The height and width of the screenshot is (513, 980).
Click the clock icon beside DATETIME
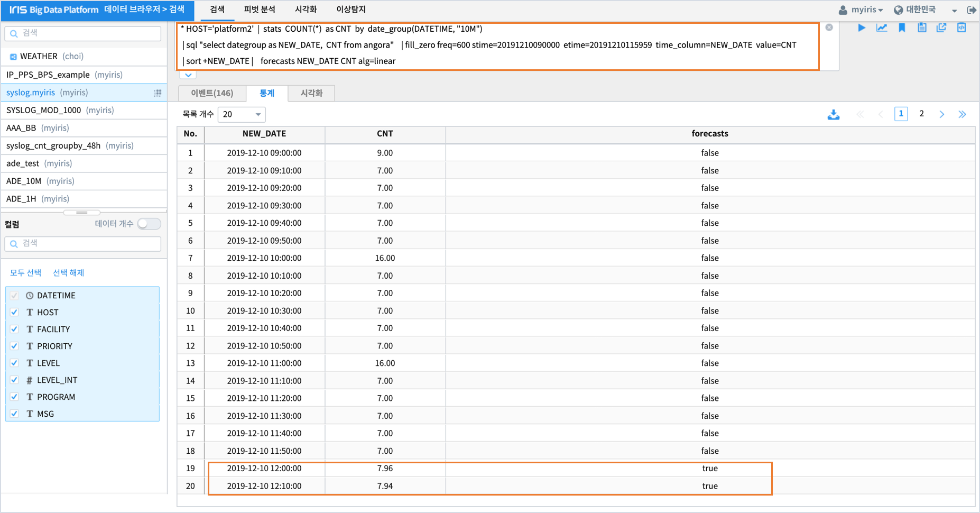pos(30,296)
